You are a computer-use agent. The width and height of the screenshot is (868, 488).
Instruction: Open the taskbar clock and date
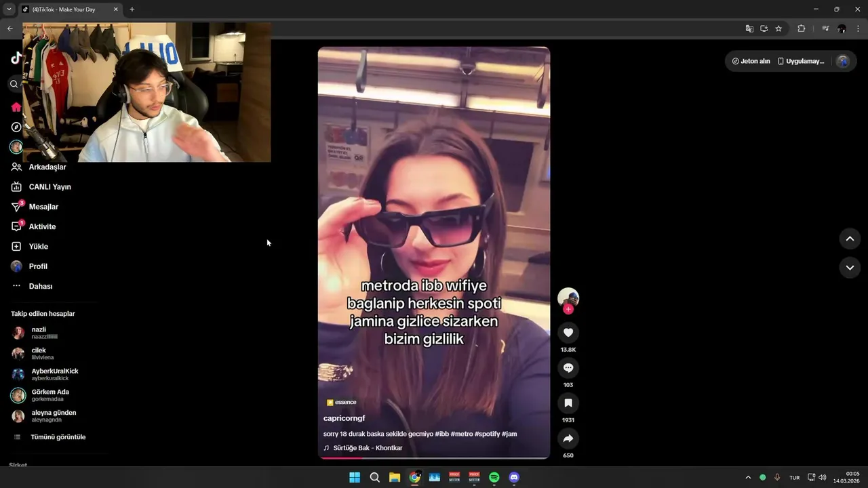coord(848,477)
